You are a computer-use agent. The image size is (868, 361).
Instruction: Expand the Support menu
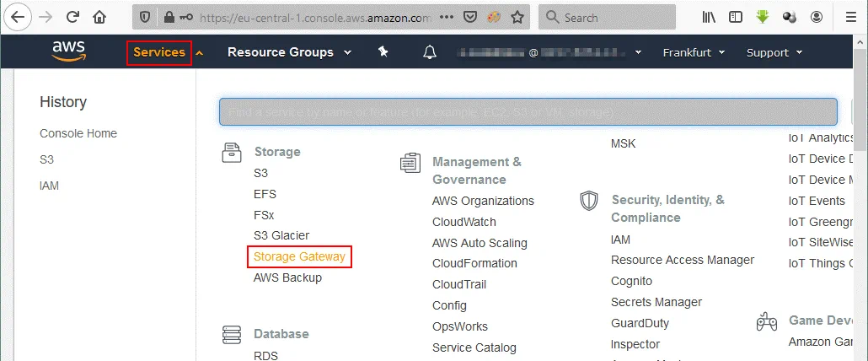point(774,52)
